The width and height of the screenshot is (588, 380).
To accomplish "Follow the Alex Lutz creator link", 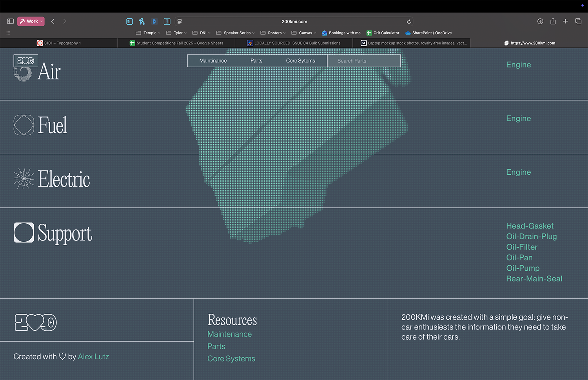I will [x=93, y=357].
